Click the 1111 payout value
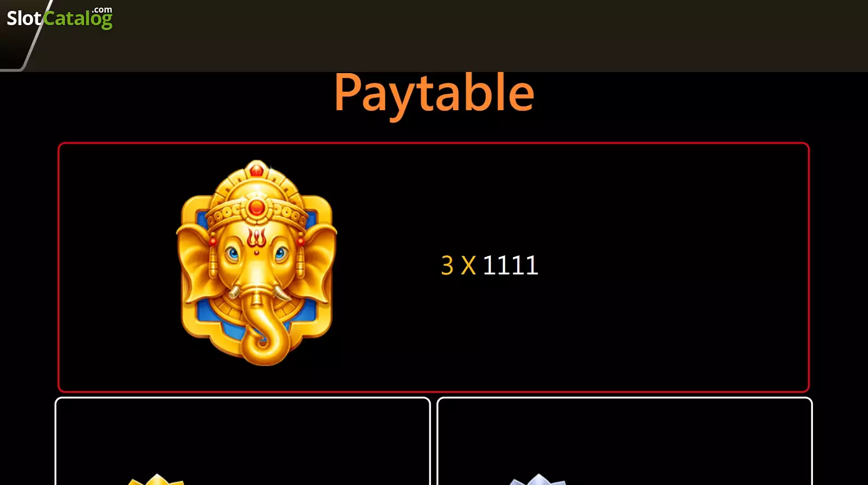 point(511,265)
